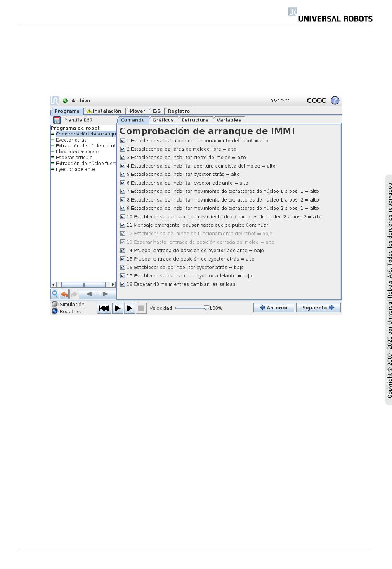Select Extracción de núcleo fuera tree node

coord(86,164)
